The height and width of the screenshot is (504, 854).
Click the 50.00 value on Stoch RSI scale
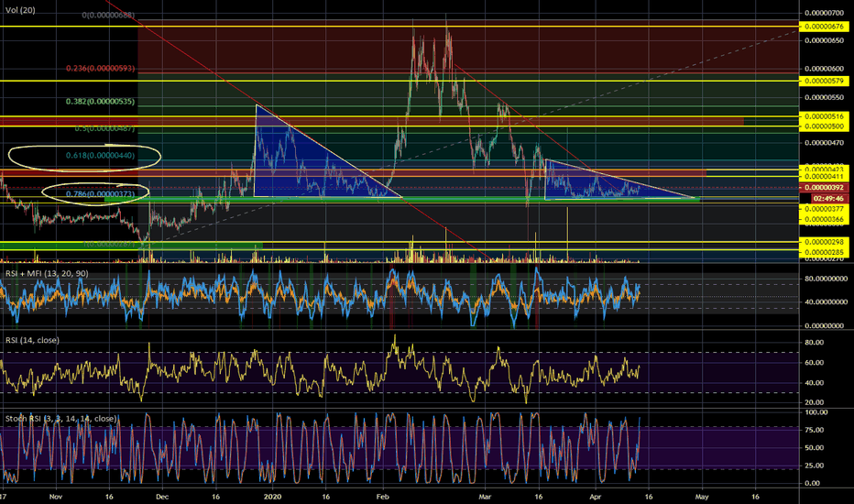click(x=815, y=447)
